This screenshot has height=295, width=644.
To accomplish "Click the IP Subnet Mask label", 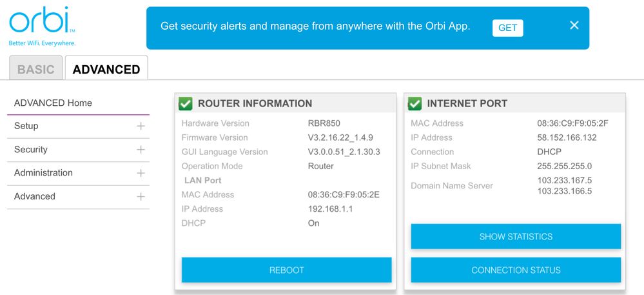I will coord(441,167).
